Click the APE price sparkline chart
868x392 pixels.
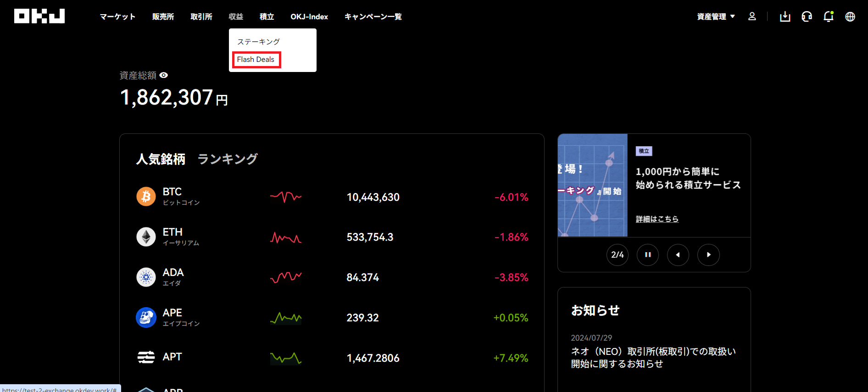click(286, 318)
